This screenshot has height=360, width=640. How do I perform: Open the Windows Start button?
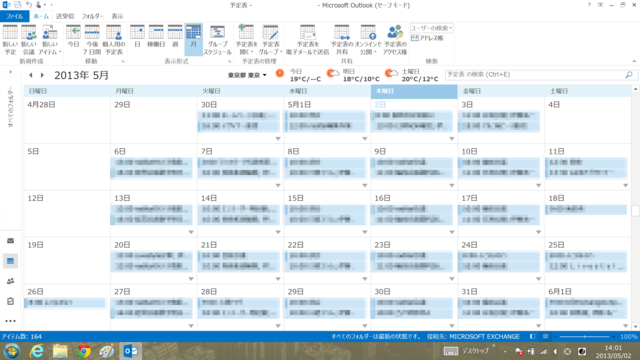[11, 351]
